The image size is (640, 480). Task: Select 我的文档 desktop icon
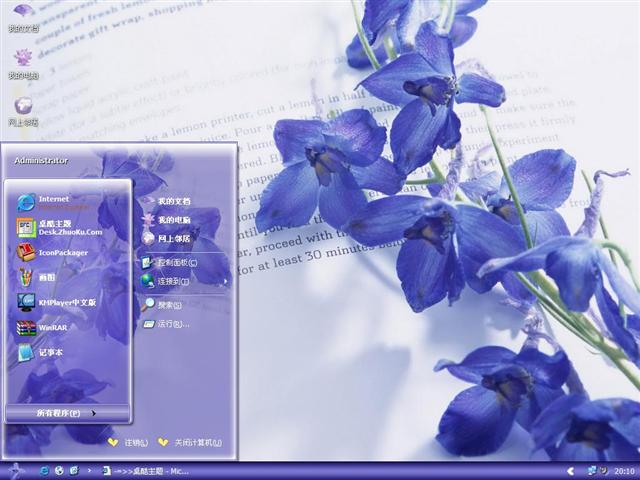tap(23, 17)
